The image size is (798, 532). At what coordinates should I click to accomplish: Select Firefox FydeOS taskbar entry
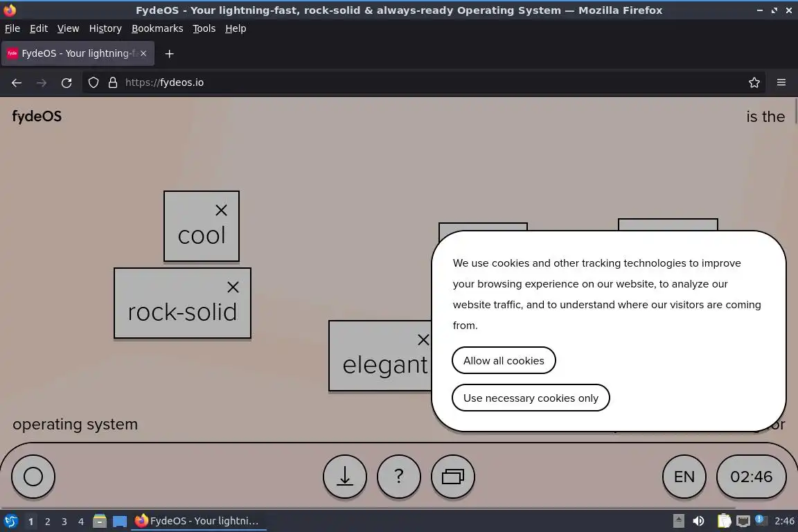coord(199,521)
